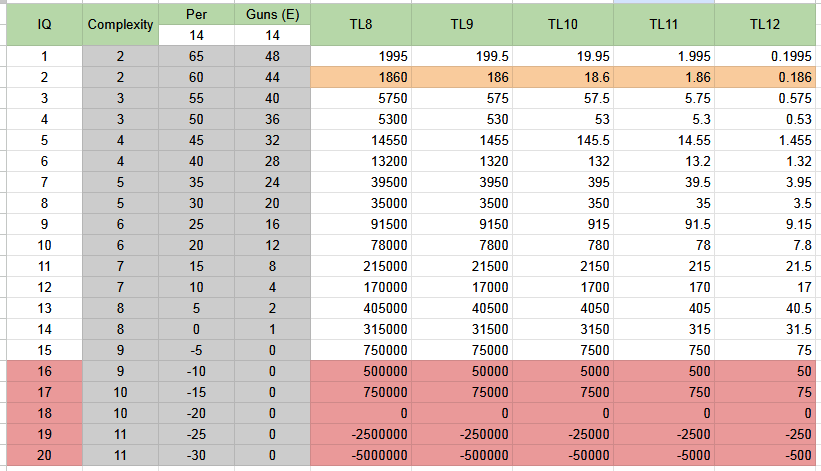Select red IQ cell 20

pyautogui.click(x=45, y=455)
